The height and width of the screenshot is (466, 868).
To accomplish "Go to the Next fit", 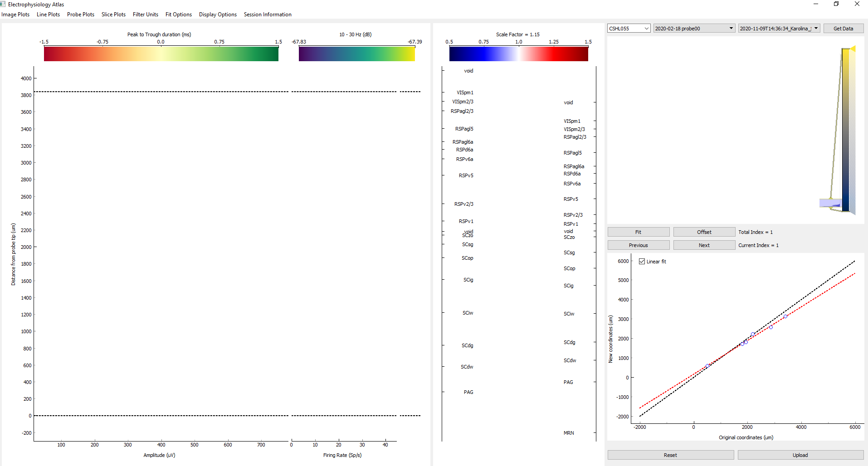I will pyautogui.click(x=704, y=245).
